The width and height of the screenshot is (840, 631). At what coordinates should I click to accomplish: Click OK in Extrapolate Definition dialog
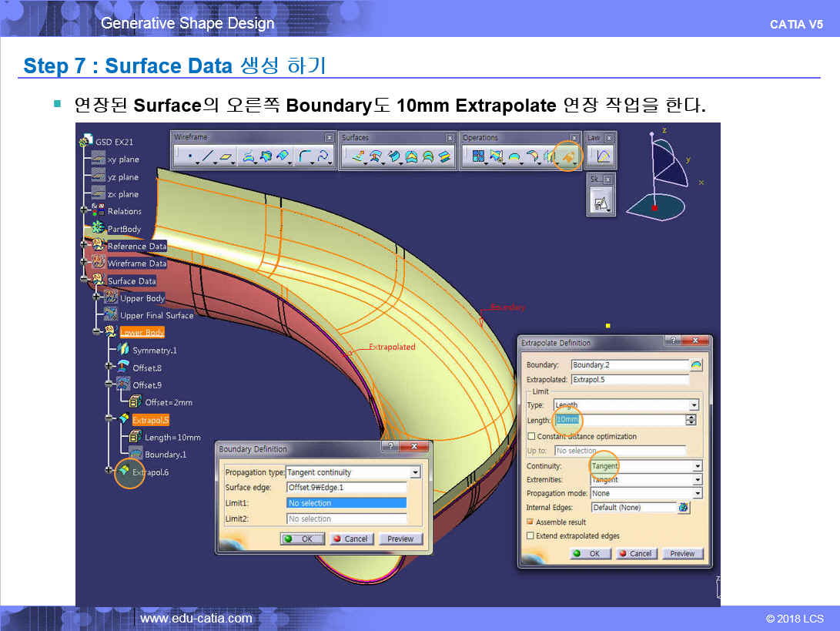(x=587, y=553)
